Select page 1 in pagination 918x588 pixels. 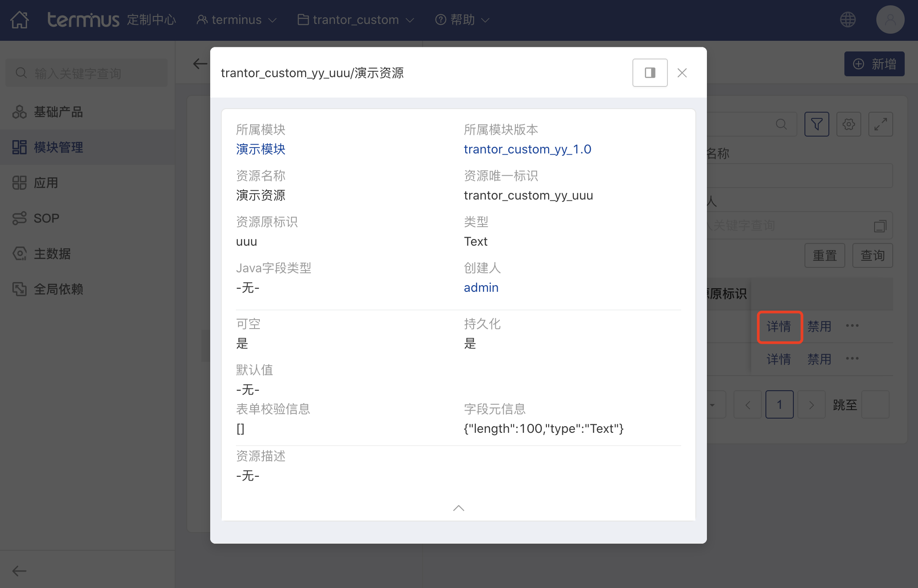pyautogui.click(x=779, y=404)
